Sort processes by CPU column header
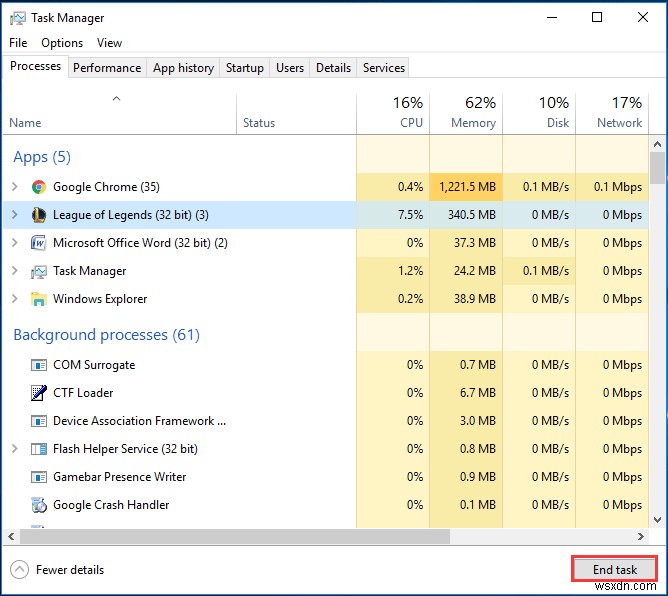The height and width of the screenshot is (596, 668). coord(393,113)
